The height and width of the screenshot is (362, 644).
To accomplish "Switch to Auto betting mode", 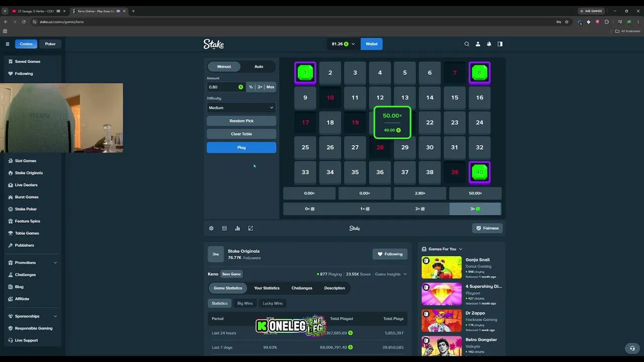I will pyautogui.click(x=259, y=66).
